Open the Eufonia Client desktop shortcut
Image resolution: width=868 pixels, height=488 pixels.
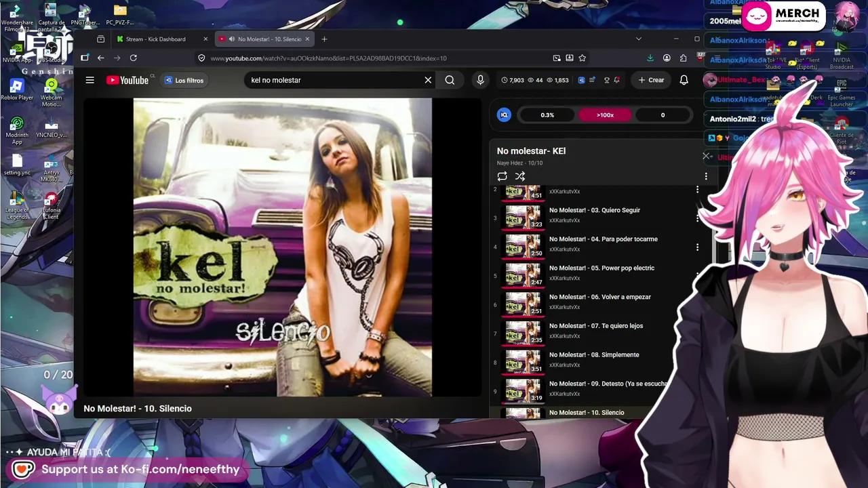coord(51,206)
